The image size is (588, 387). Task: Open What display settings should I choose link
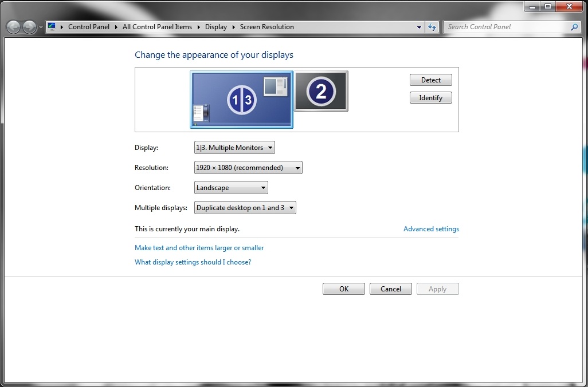(x=193, y=262)
